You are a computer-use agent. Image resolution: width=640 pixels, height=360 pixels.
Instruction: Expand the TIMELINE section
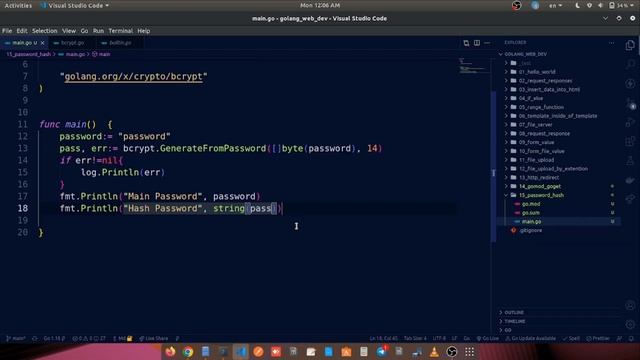tap(515, 321)
